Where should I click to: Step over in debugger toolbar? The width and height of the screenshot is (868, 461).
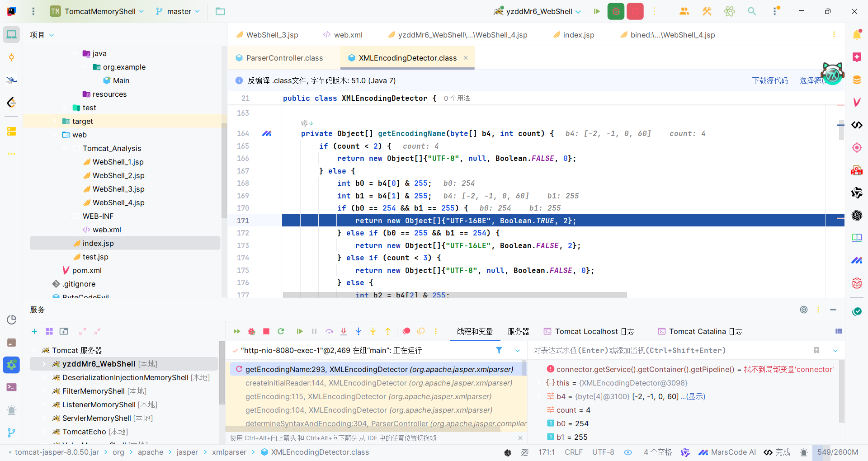pyautogui.click(x=329, y=331)
